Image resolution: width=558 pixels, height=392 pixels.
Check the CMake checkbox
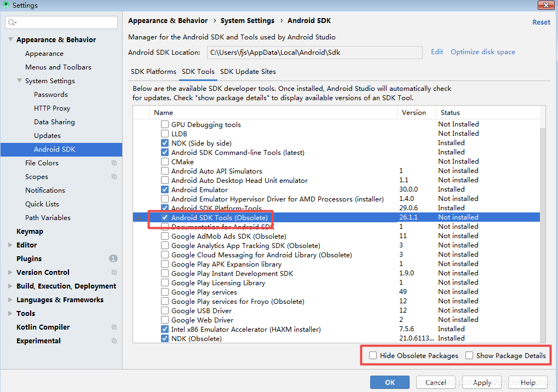click(165, 162)
